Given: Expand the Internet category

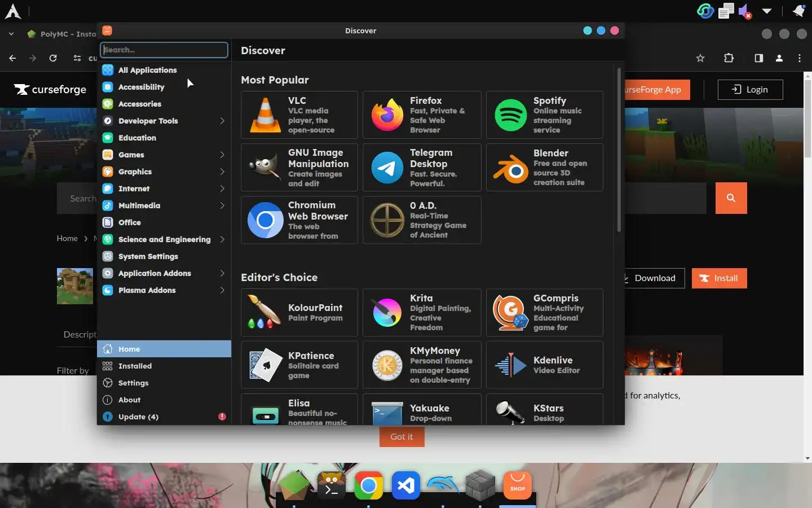Looking at the screenshot, I should [222, 189].
